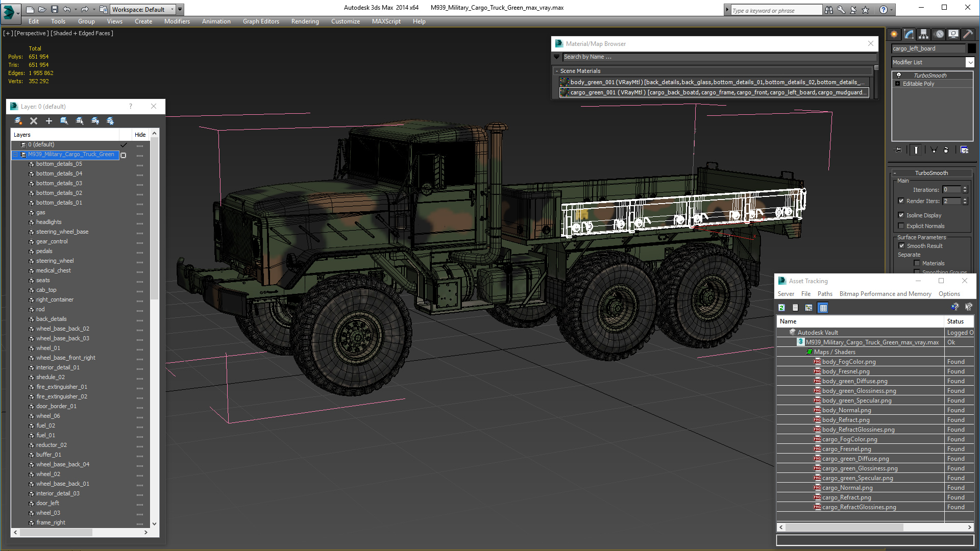
Task: Click Delete layer X icon in Layer dialog
Action: click(x=34, y=121)
